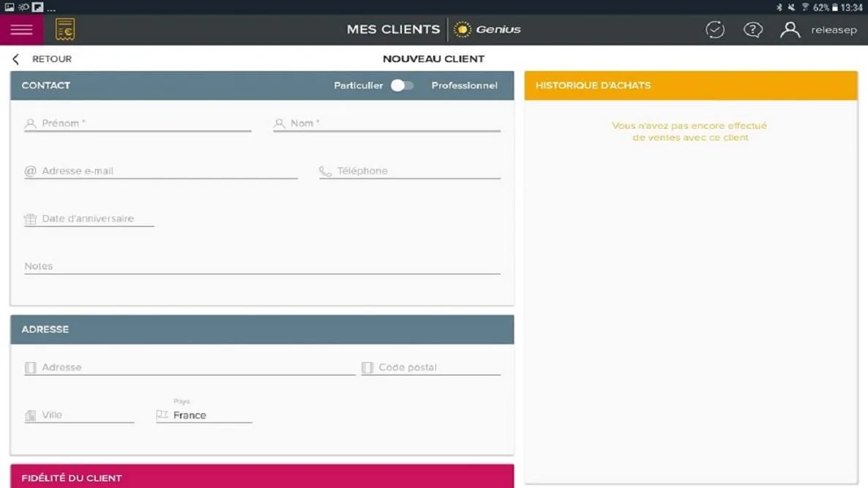This screenshot has width=868, height=488.
Task: Open the help question mark icon
Action: (x=753, y=29)
